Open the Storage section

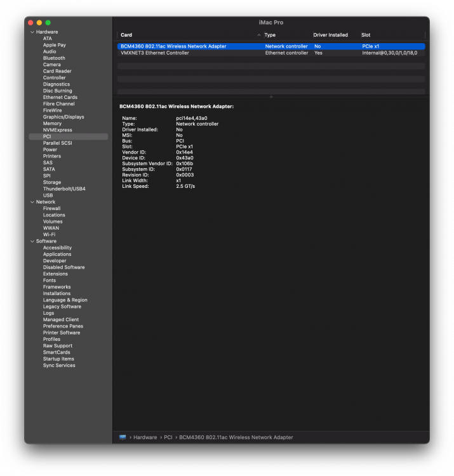pos(52,182)
